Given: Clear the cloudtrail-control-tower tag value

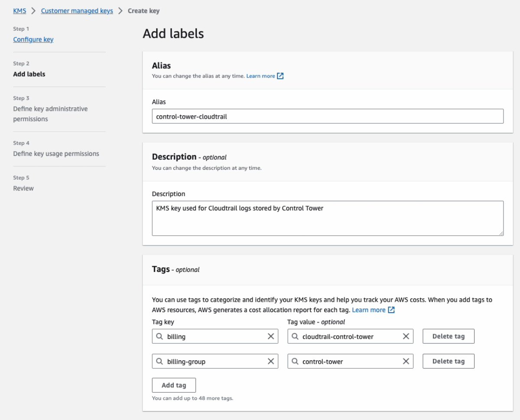Looking at the screenshot, I should pos(406,336).
